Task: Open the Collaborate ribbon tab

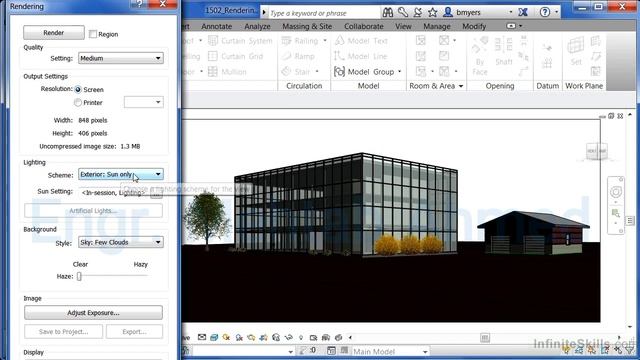Action: point(364,26)
